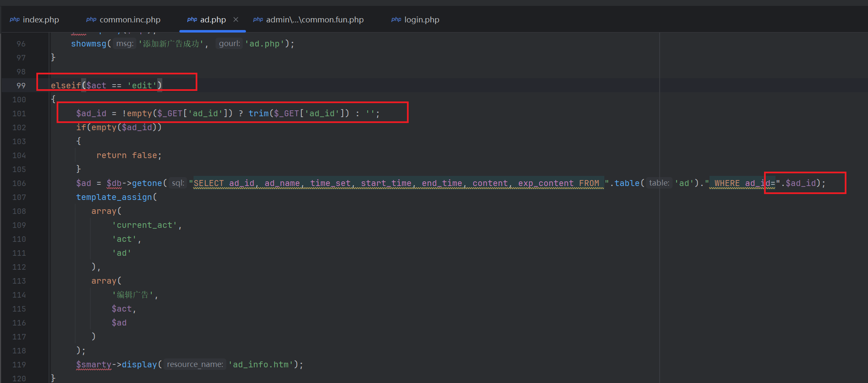Image resolution: width=868 pixels, height=383 pixels.
Task: Click the 'current_act' string on line 109
Action: [x=145, y=225]
